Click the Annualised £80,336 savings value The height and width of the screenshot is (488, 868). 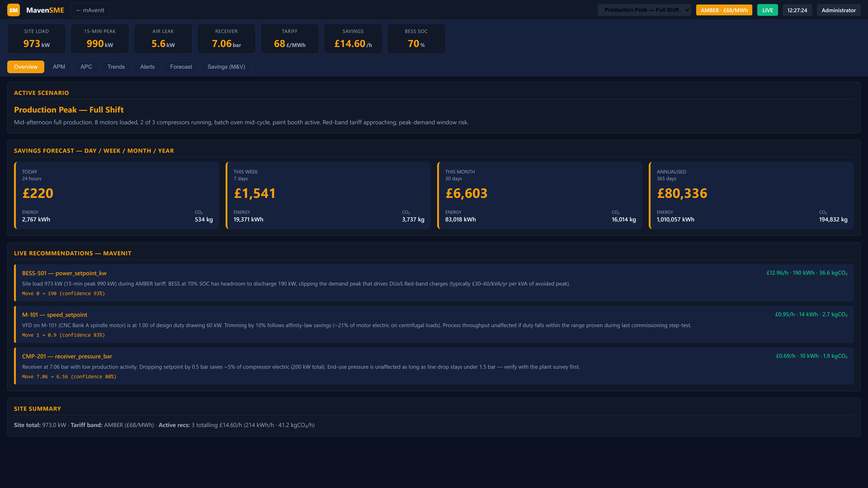(x=682, y=193)
